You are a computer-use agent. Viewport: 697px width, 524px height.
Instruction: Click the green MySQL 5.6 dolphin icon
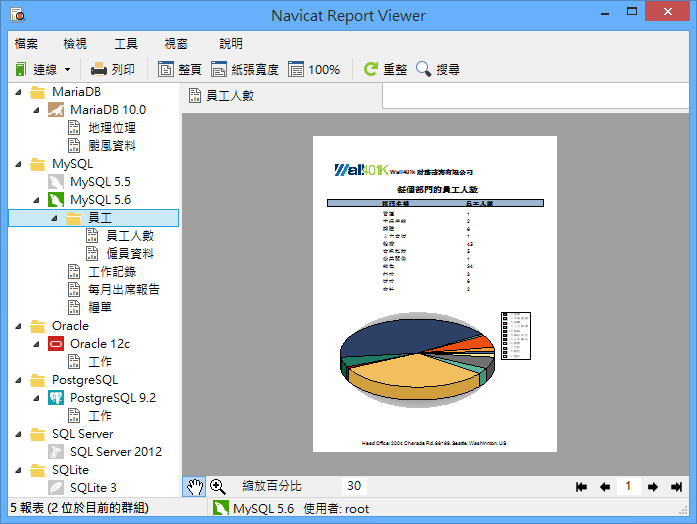[56, 200]
